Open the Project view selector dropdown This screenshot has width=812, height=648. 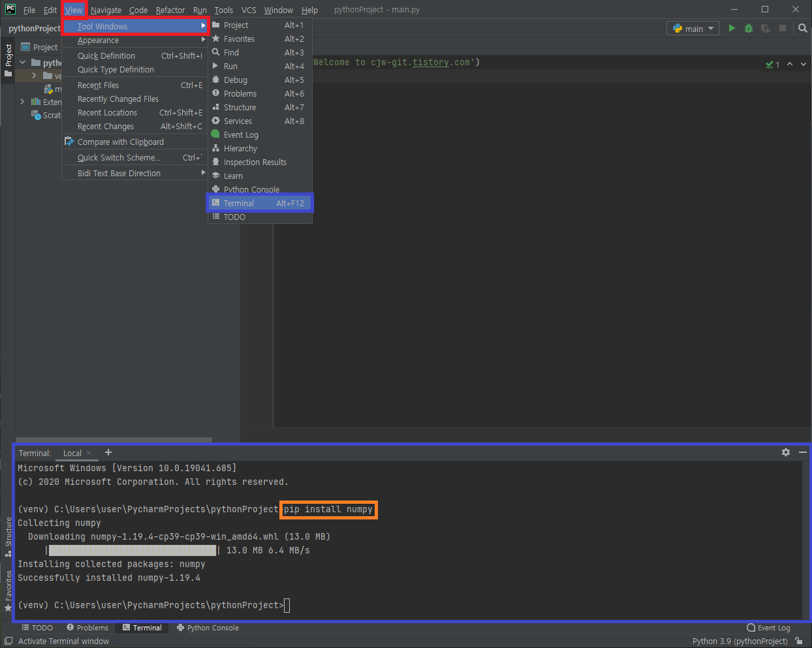coord(40,47)
